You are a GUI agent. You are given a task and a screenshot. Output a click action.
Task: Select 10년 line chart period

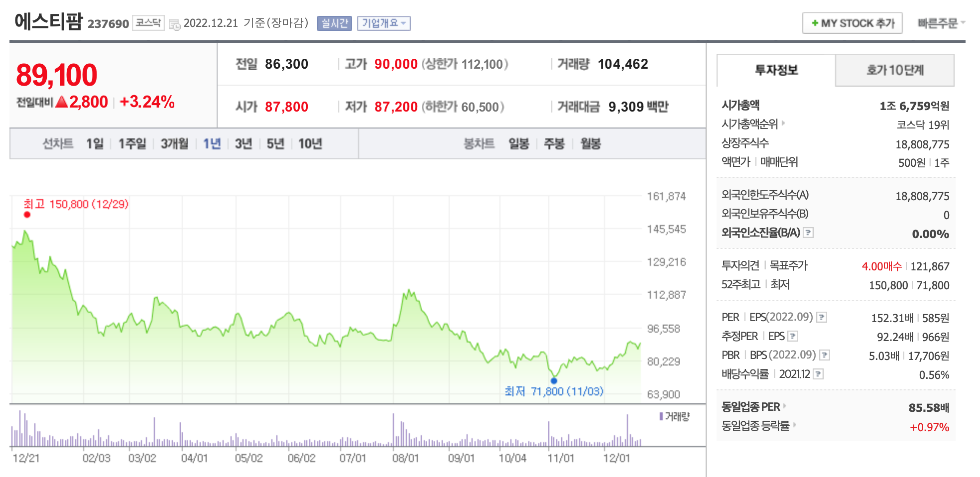[x=310, y=144]
